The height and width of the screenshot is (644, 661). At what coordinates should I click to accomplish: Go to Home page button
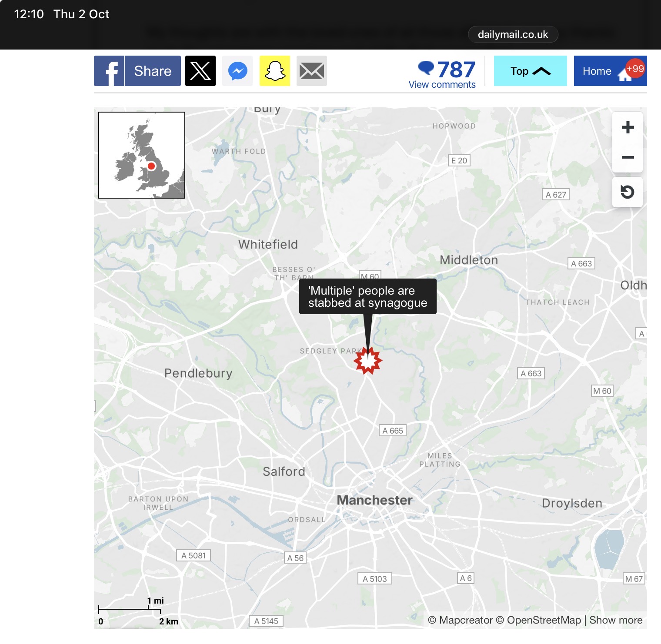pos(597,71)
